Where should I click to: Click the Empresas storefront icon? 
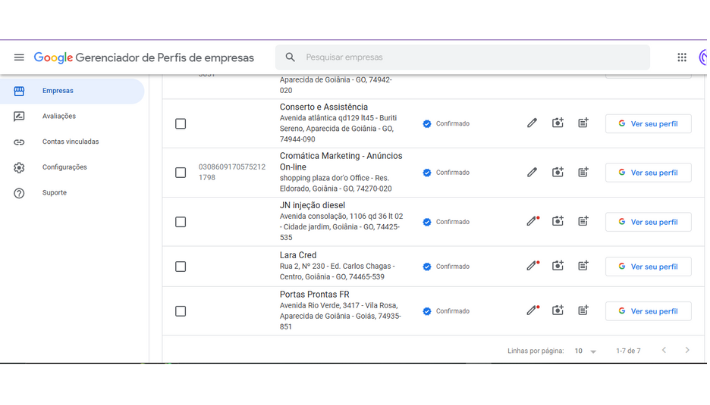click(19, 91)
